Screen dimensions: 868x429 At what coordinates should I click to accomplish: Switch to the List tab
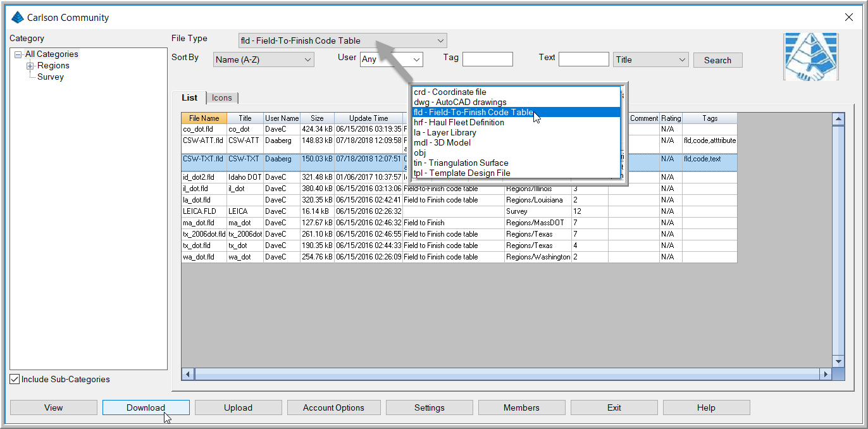coord(190,97)
